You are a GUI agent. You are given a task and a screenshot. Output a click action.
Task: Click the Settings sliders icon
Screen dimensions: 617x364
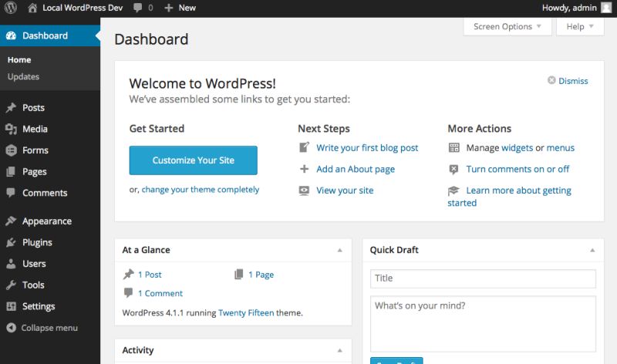coord(11,305)
